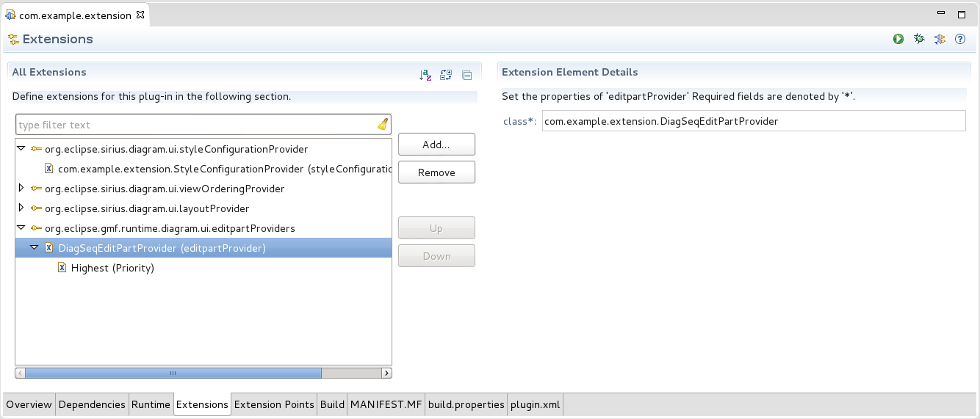Click the expand all extensions icon
980x419 pixels.
pyautogui.click(x=445, y=74)
